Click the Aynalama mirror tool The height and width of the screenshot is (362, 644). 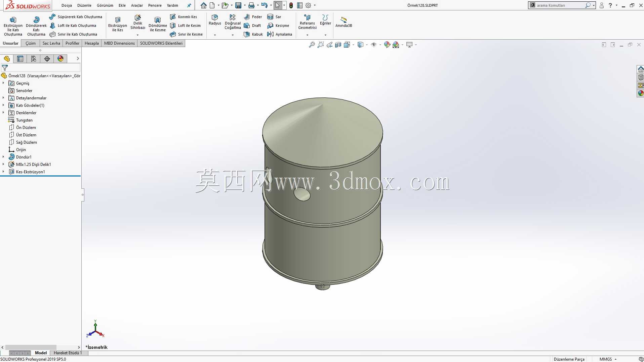280,34
